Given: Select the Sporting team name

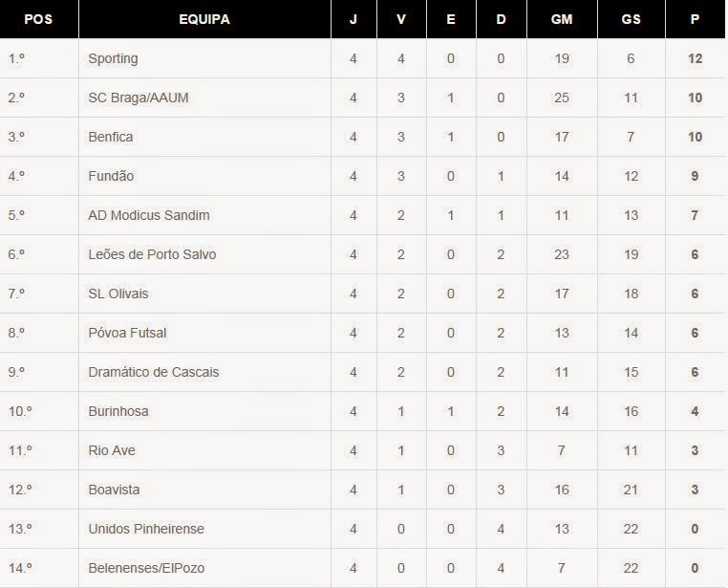Looking at the screenshot, I should 113,58.
